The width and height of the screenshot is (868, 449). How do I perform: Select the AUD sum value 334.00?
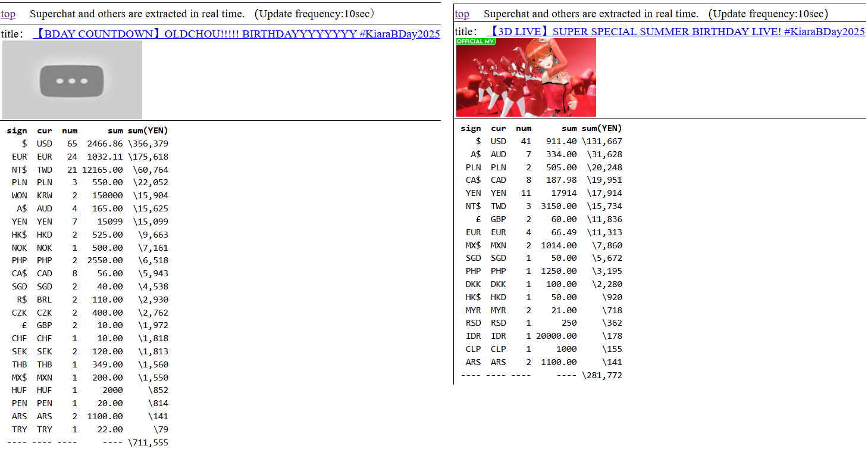pyautogui.click(x=562, y=154)
